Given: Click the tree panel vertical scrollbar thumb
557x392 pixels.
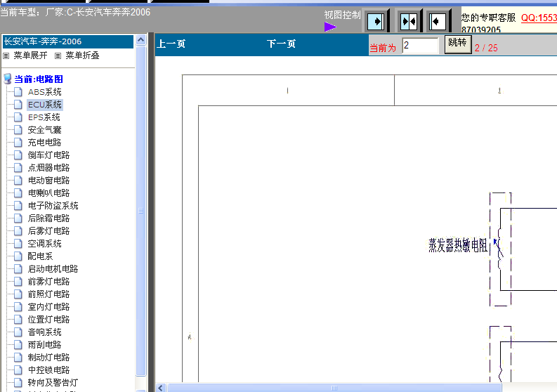Looking at the screenshot, I should coord(141,211).
